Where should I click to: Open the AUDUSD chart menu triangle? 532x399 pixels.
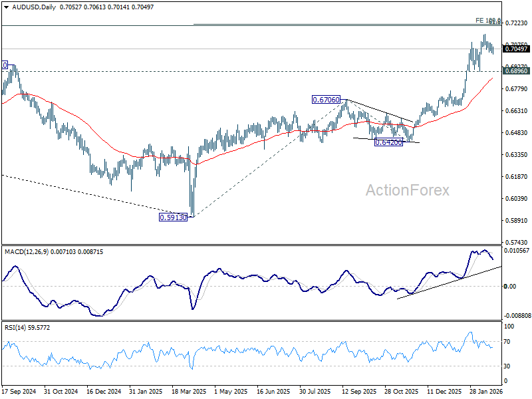coord(6,7)
